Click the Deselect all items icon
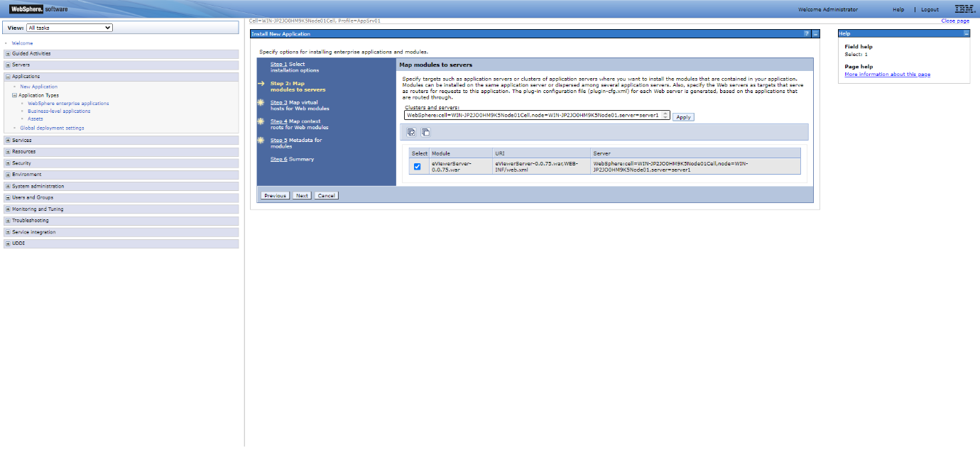 [424, 132]
